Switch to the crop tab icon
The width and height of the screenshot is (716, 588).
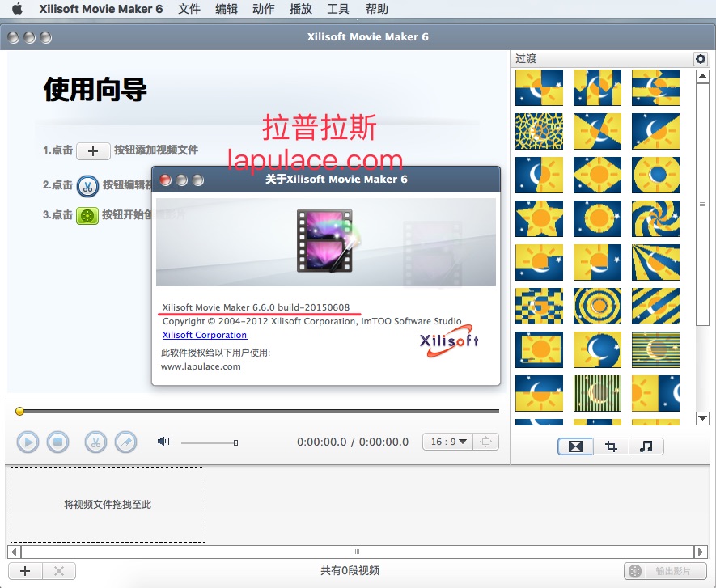point(611,446)
